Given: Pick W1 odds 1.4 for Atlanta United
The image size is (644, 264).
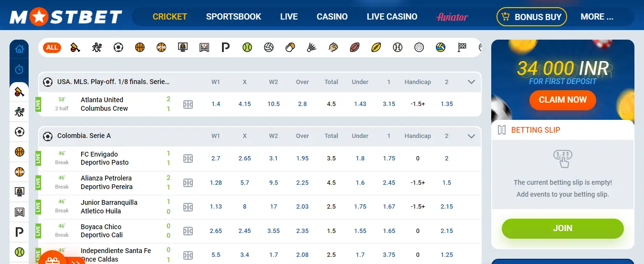Looking at the screenshot, I should click(x=216, y=104).
